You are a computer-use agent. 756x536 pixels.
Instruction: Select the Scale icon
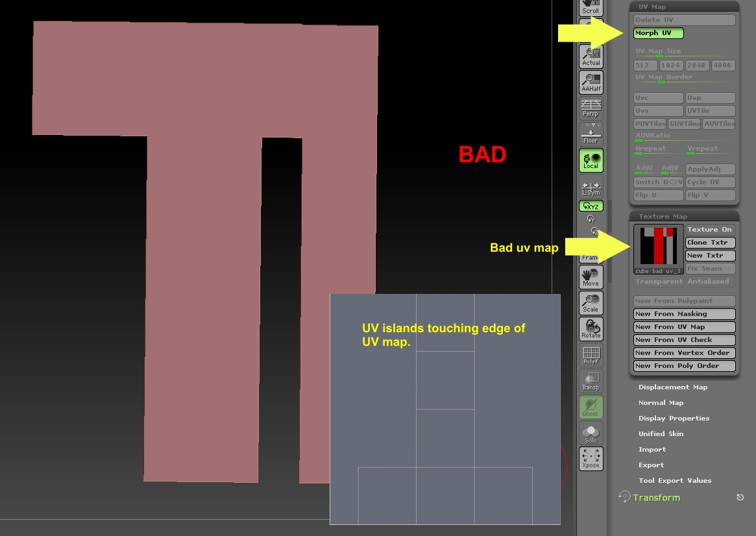(x=591, y=302)
